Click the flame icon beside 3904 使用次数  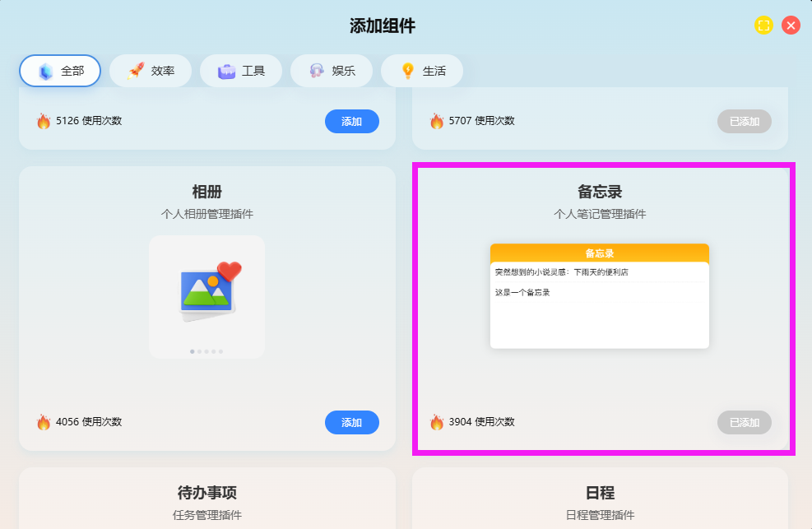point(437,422)
